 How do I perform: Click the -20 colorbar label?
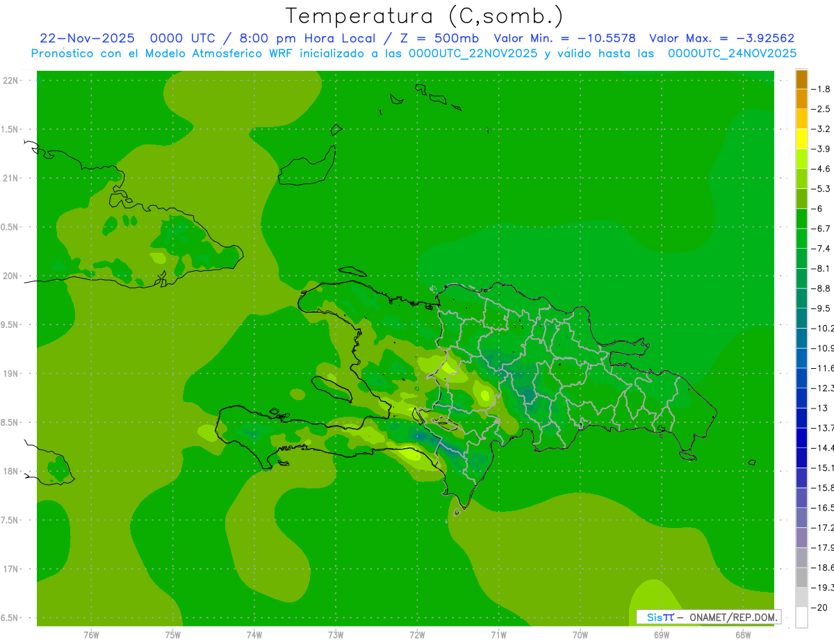coord(820,607)
